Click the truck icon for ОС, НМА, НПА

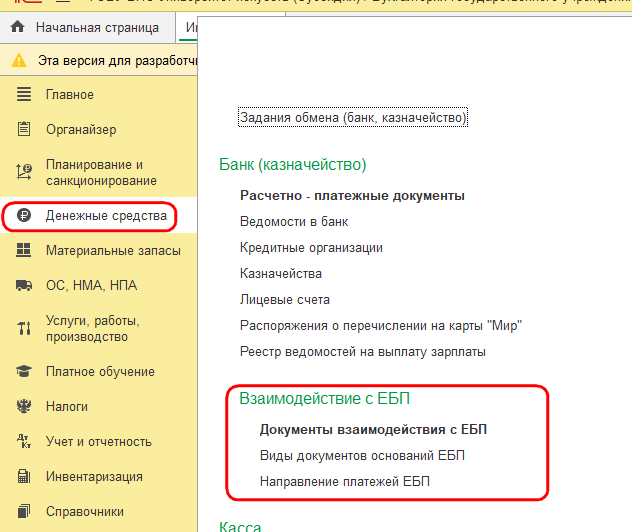coord(24,285)
